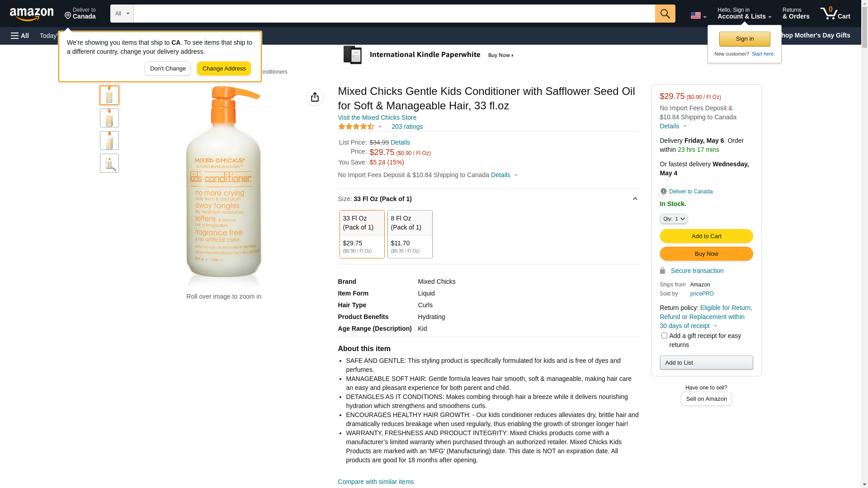Click the search magnifying glass button
Screen dimensions: 868x488
[x=665, y=14]
